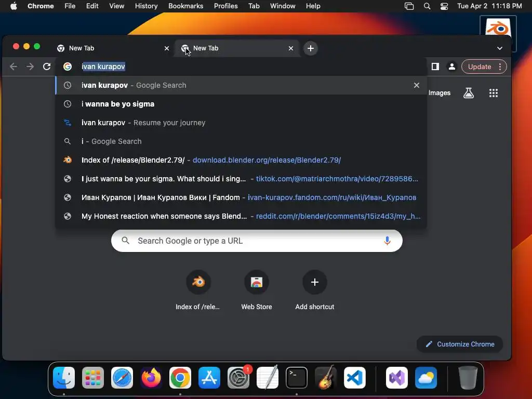Open the side panel icon in toolbar
The height and width of the screenshot is (399, 532).
tap(435, 66)
